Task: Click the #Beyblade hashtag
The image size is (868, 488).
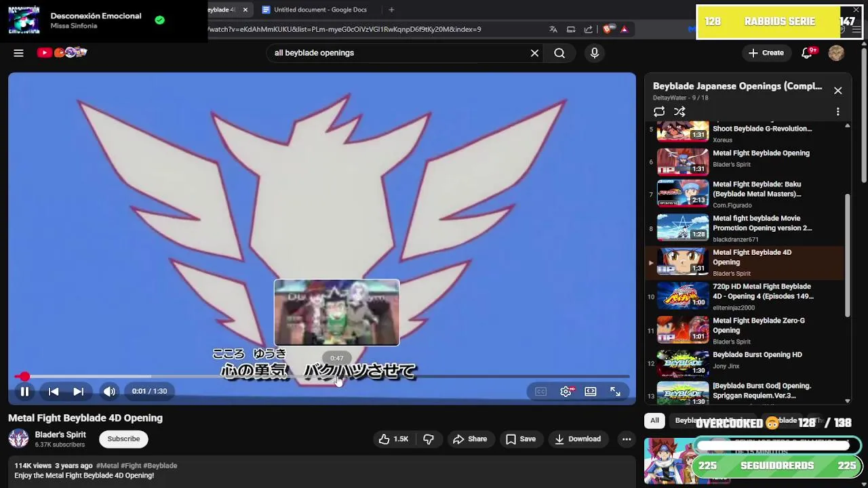Action: click(160, 466)
